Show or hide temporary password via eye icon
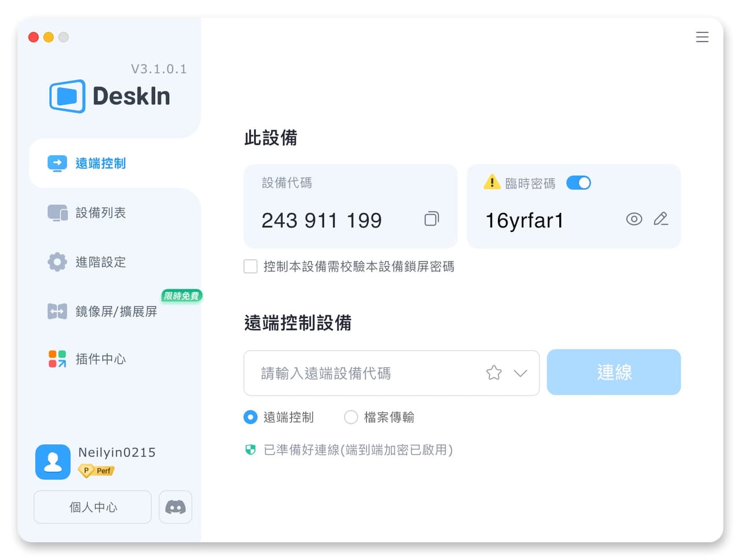This screenshot has height=560, width=741. pyautogui.click(x=634, y=219)
